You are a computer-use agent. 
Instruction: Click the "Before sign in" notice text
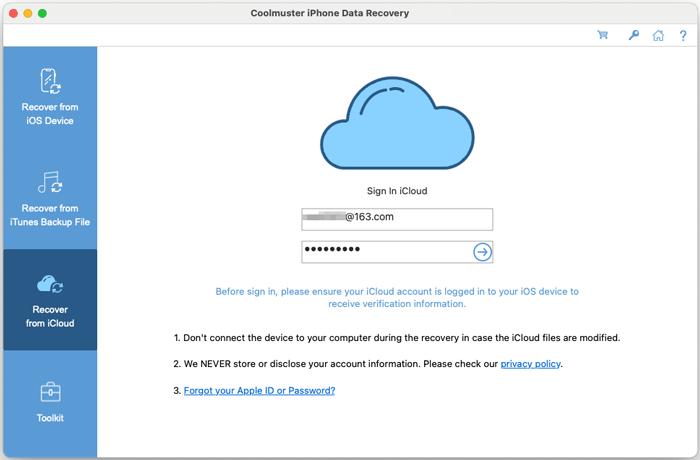click(397, 297)
